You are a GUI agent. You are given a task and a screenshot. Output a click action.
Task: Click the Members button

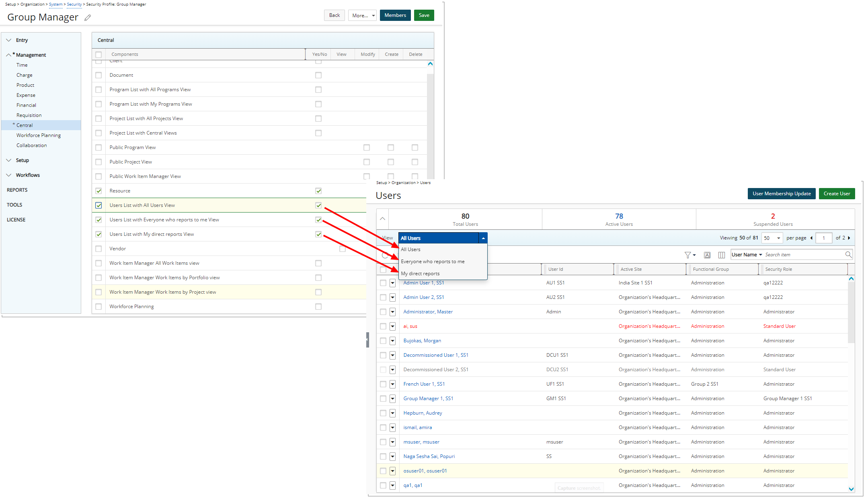tap(395, 15)
